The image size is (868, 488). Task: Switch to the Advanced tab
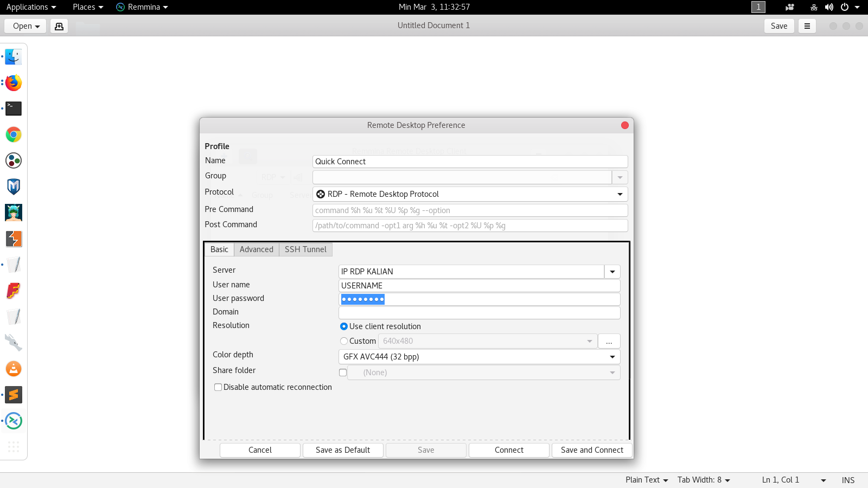(257, 249)
